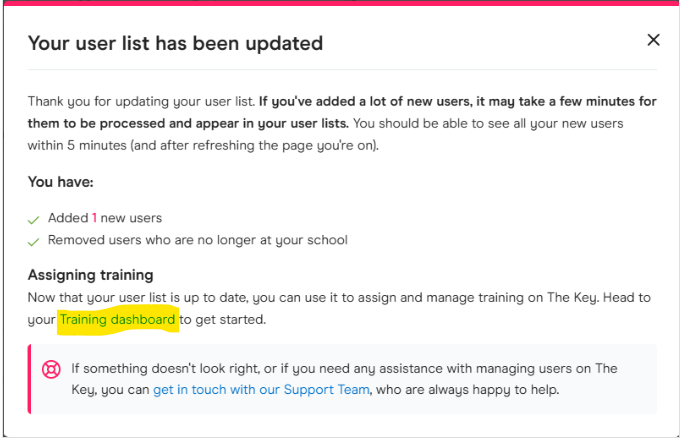Click the 'new users' text in the Added line
Viewport: 684px width, 440px height.
click(x=131, y=218)
